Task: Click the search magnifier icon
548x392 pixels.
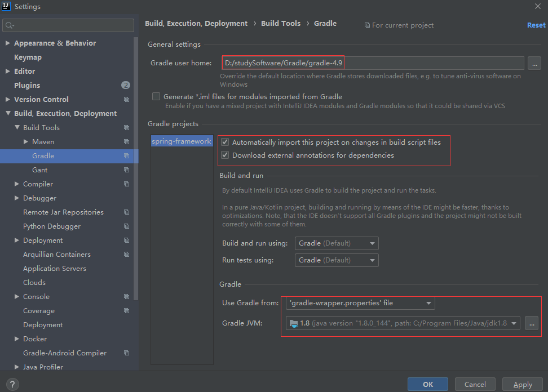Action: (x=10, y=25)
